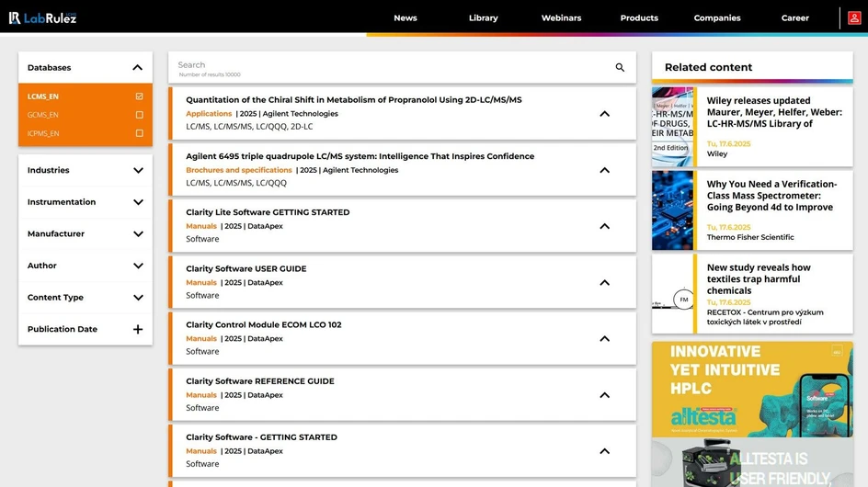Uncheck the LCMS_EN database checkbox
Screen dimensions: 868x487
pos(139,96)
